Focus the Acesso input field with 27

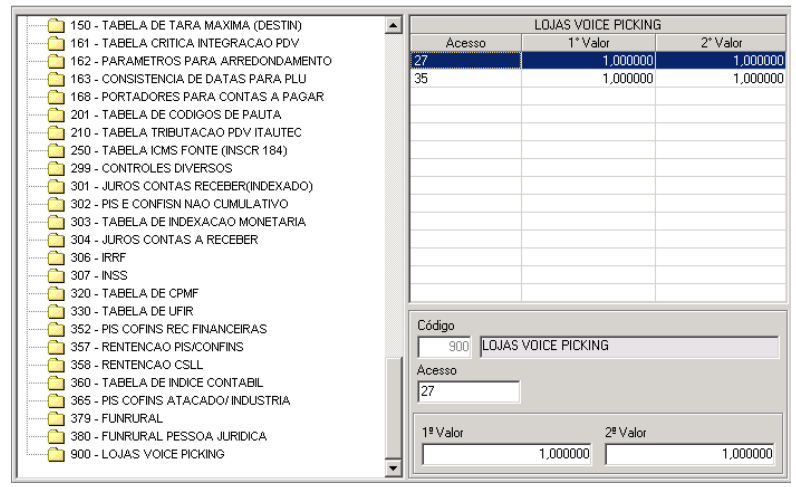(469, 392)
